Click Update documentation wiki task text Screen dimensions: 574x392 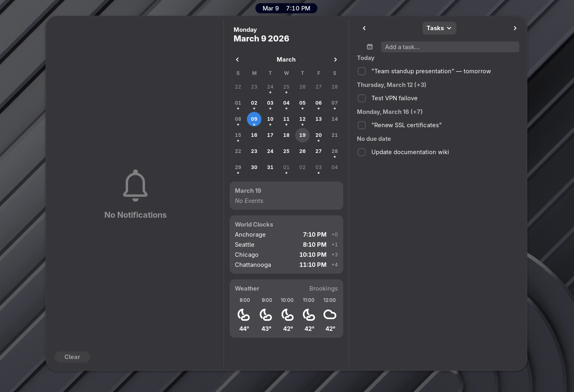[410, 152]
